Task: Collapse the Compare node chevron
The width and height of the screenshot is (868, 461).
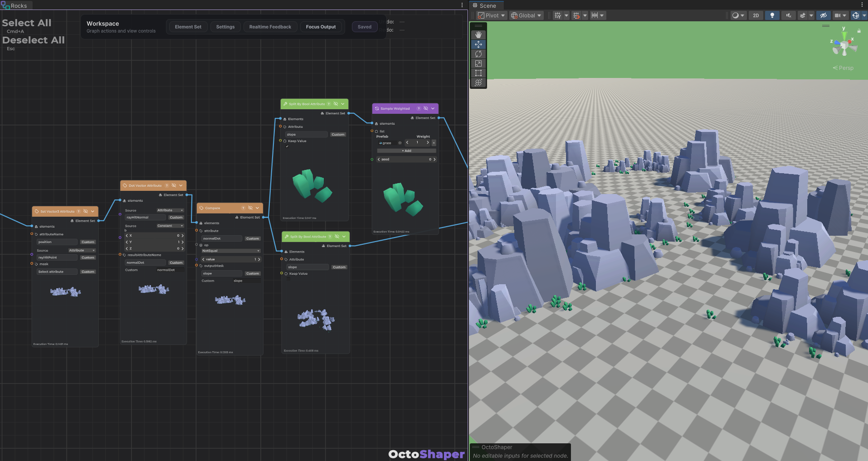Action: click(x=257, y=208)
